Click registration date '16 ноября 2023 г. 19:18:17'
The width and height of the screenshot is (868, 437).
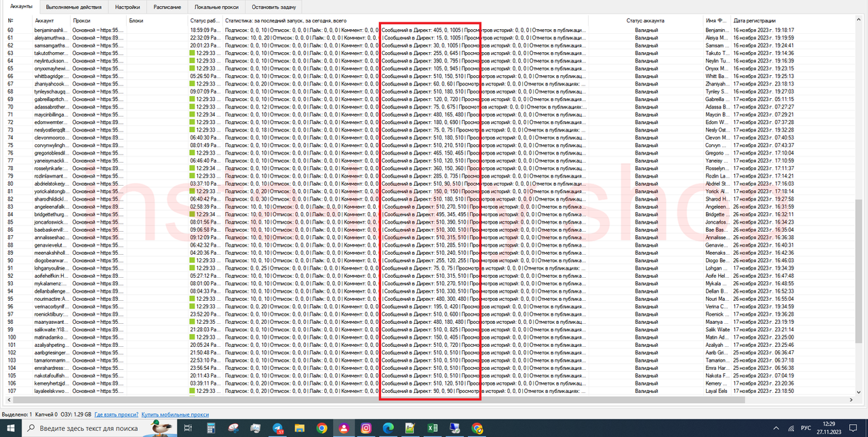click(763, 30)
